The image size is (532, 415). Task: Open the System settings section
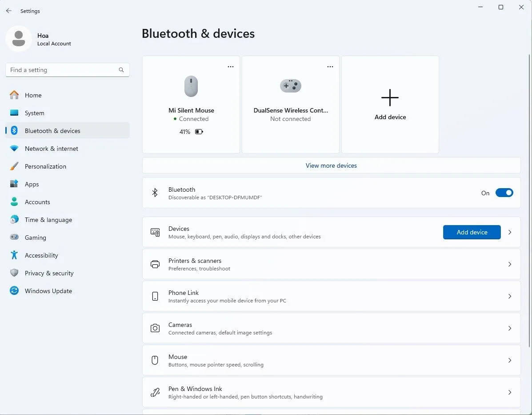coord(68,113)
